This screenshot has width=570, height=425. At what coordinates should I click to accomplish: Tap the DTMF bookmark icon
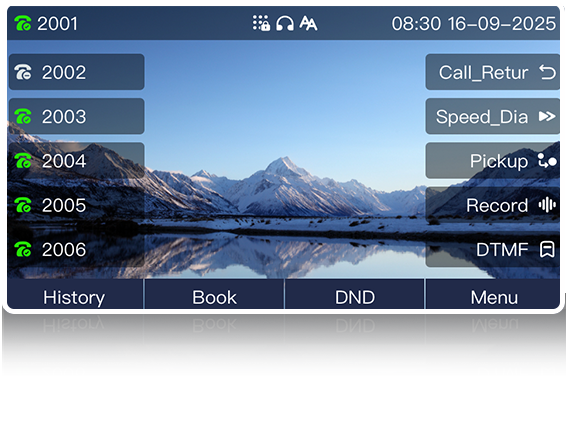(x=547, y=249)
